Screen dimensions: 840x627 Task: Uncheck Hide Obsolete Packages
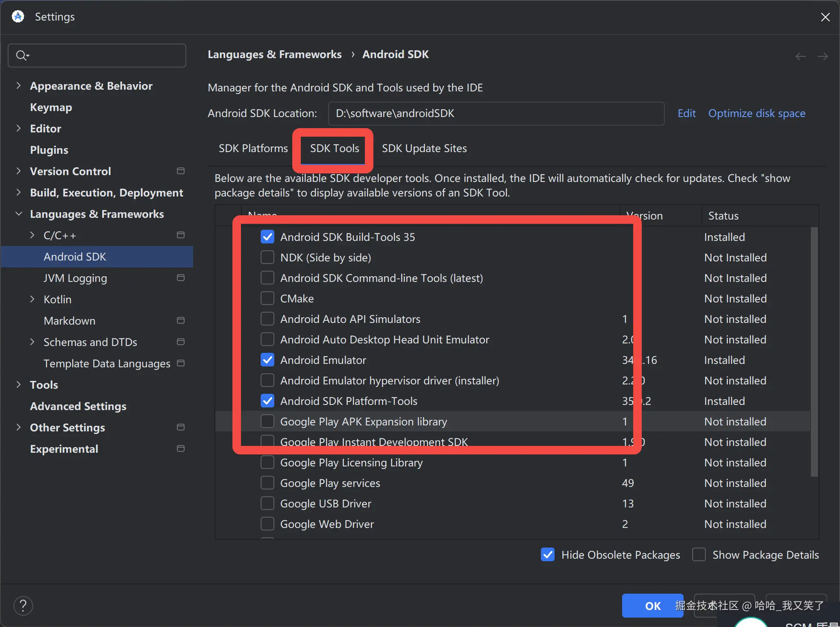(548, 554)
